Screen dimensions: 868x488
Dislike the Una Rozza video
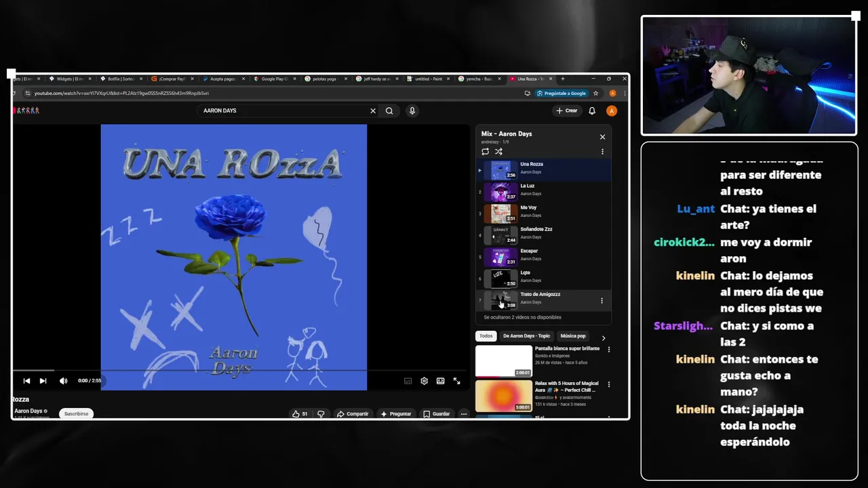pyautogui.click(x=321, y=413)
